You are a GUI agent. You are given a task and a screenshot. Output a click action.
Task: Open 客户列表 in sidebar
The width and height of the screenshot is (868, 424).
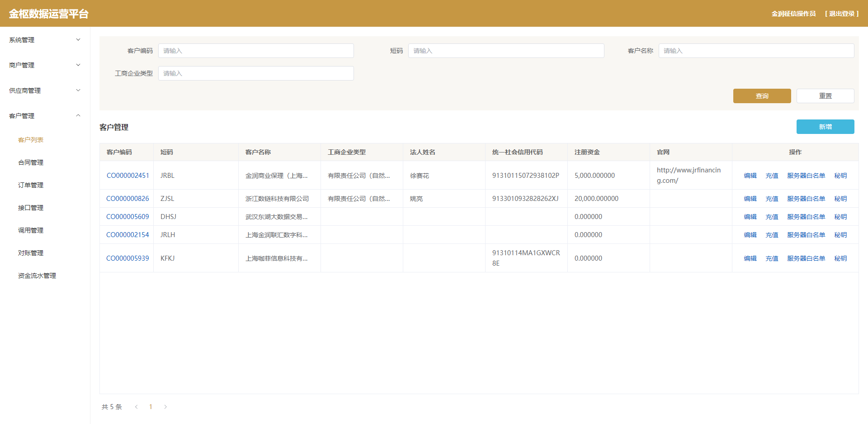point(31,140)
